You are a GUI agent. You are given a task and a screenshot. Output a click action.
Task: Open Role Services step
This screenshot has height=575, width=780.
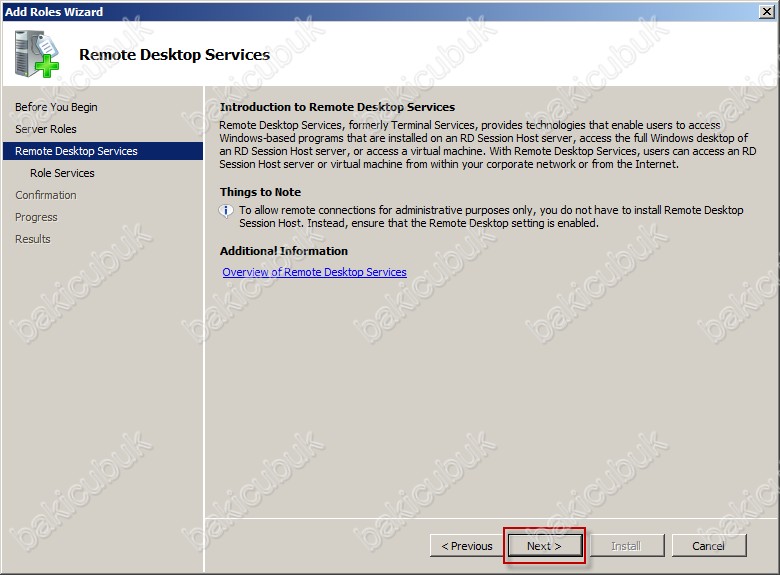pyautogui.click(x=62, y=173)
